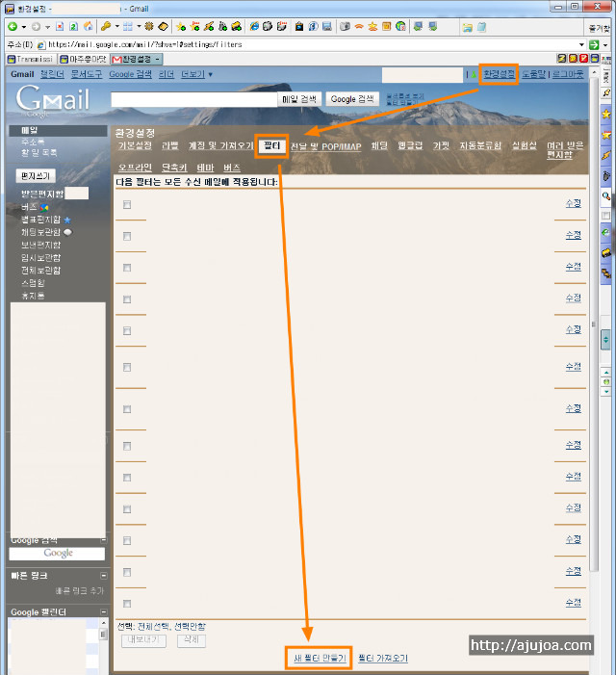Click the 메일 검색 button
The width and height of the screenshot is (616, 675).
tap(299, 99)
